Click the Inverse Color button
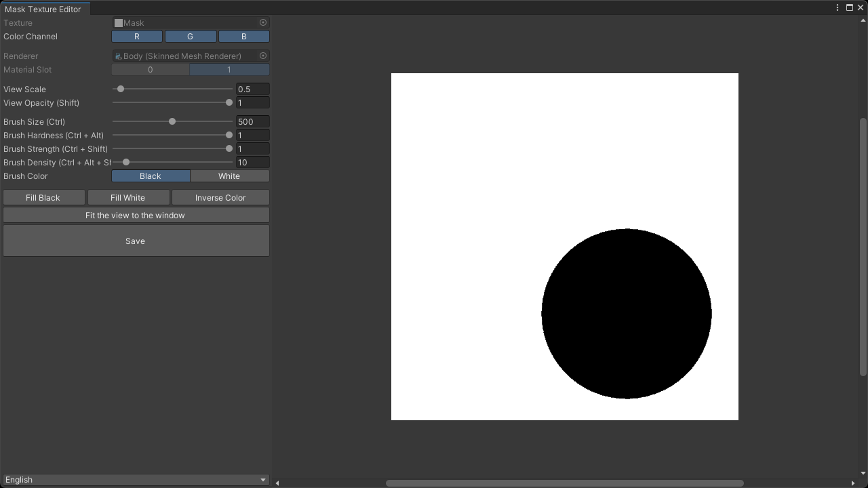868x488 pixels. point(220,197)
